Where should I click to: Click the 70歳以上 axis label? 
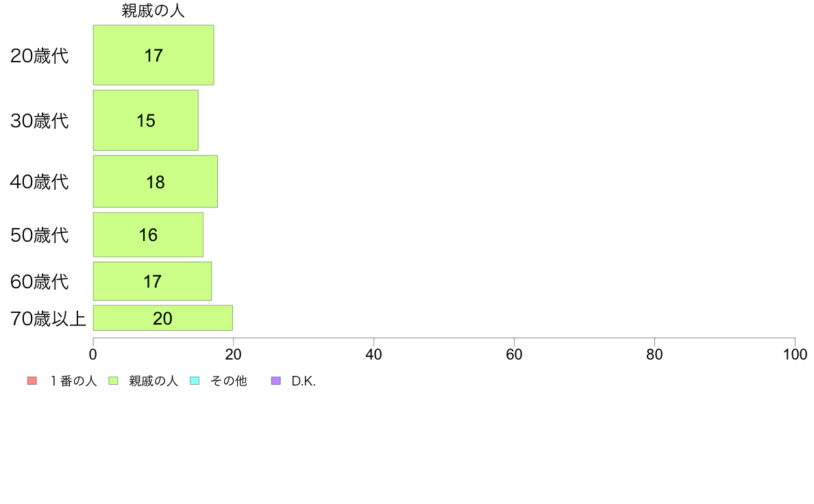point(48,318)
